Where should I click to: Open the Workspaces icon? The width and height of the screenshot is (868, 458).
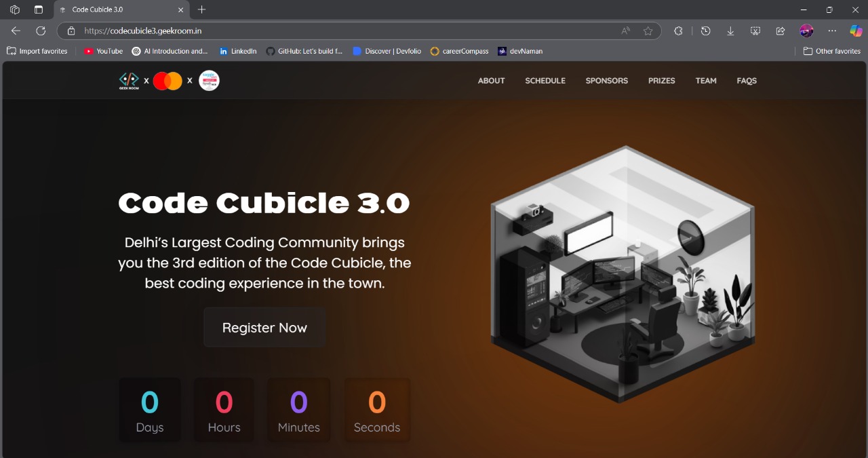pos(15,9)
